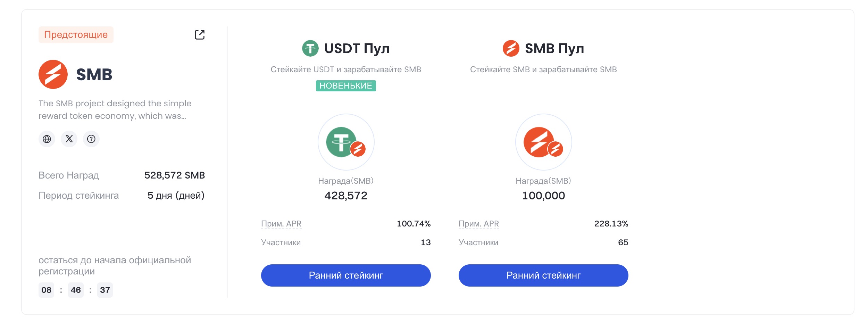Click the question mark help icon
The width and height of the screenshot is (868, 330).
91,139
